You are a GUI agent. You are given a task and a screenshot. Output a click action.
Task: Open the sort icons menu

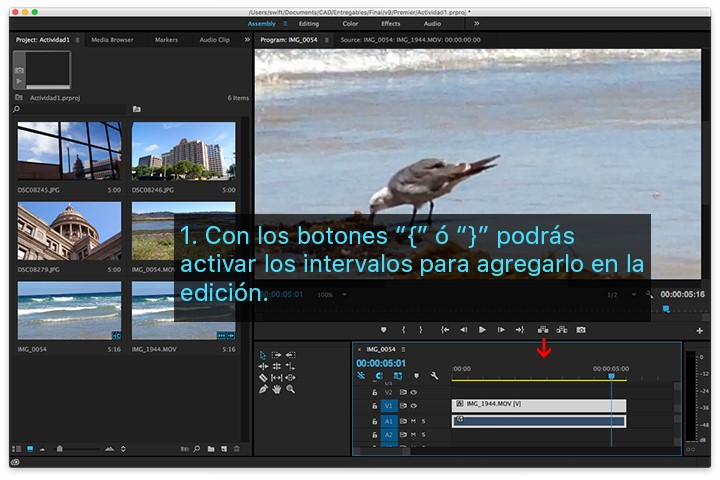pos(123,449)
